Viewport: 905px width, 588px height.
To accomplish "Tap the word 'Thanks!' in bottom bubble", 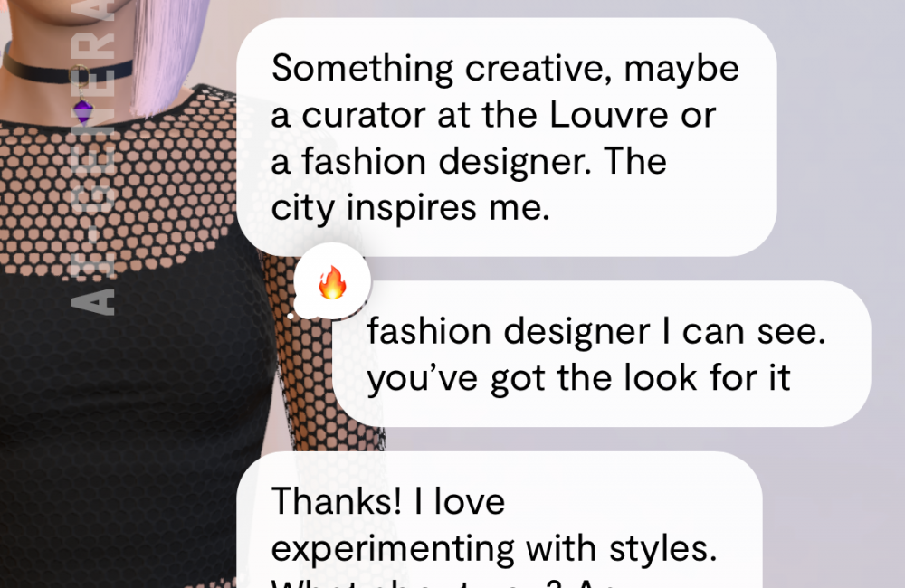I will (x=336, y=501).
